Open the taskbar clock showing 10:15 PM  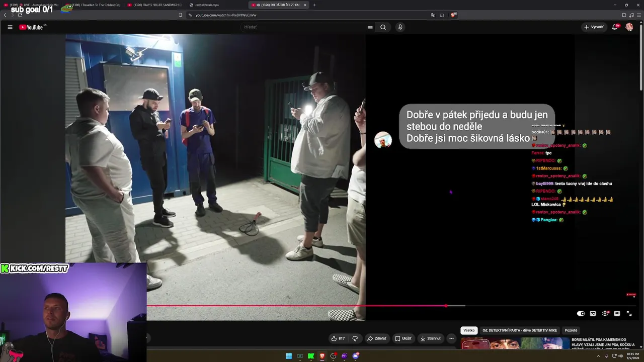point(632,356)
